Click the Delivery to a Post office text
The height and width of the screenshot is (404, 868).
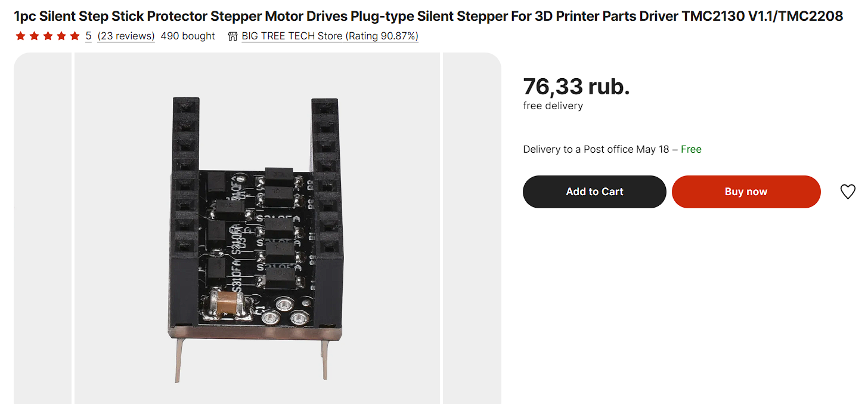coord(596,149)
